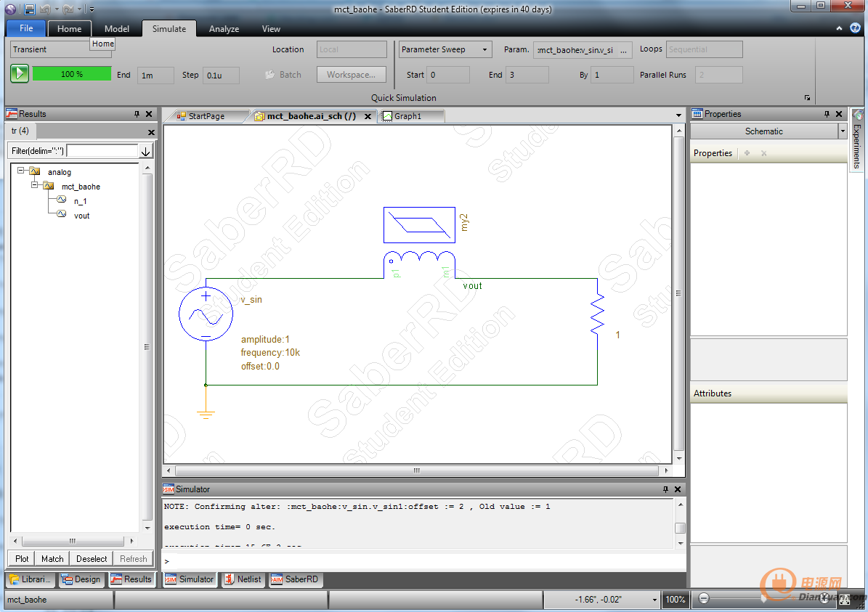Open the undo history dropdown arrow

(57, 9)
